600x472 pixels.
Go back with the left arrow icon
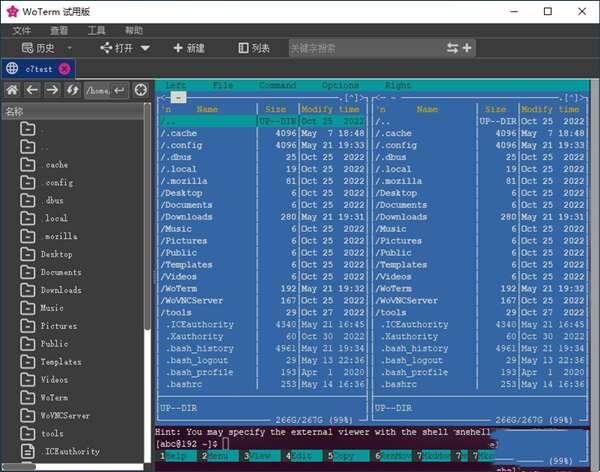pyautogui.click(x=32, y=90)
